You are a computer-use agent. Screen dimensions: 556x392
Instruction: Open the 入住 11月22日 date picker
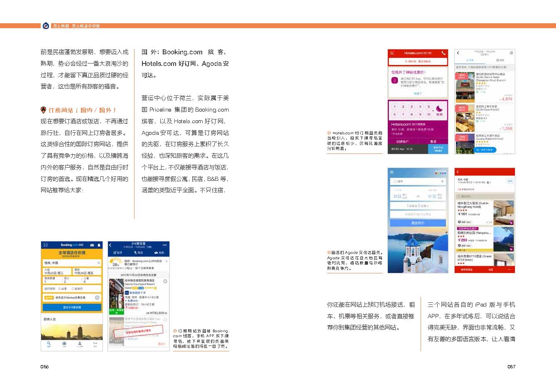point(57,272)
